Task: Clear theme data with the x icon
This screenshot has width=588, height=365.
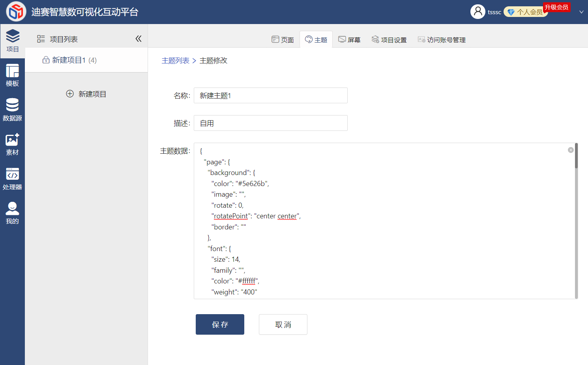Action: [571, 150]
